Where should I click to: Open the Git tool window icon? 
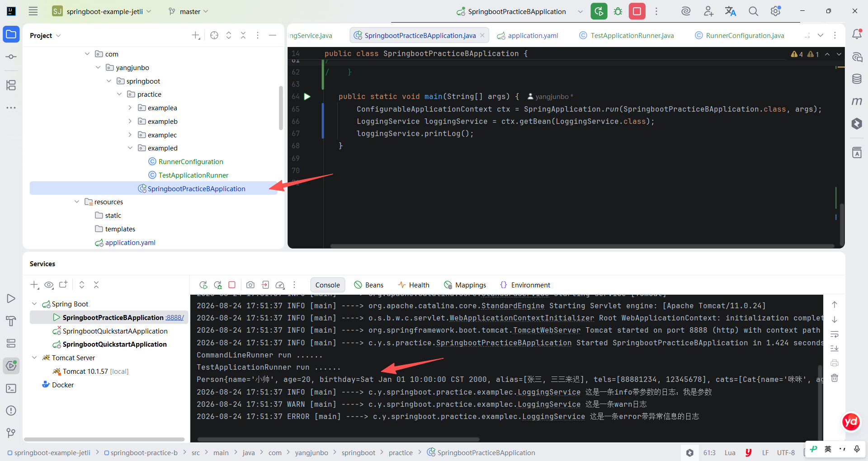11,433
